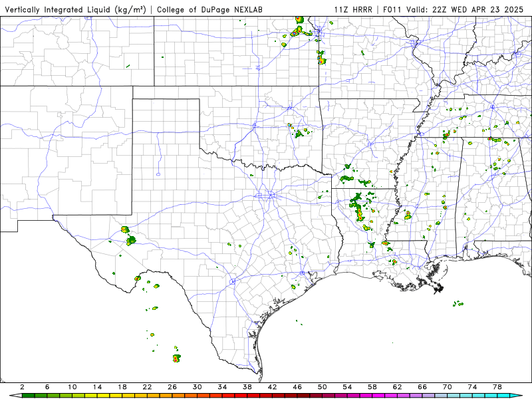This screenshot has height=399, width=532.
Task: Click the legend value "50"
Action: click(323, 387)
